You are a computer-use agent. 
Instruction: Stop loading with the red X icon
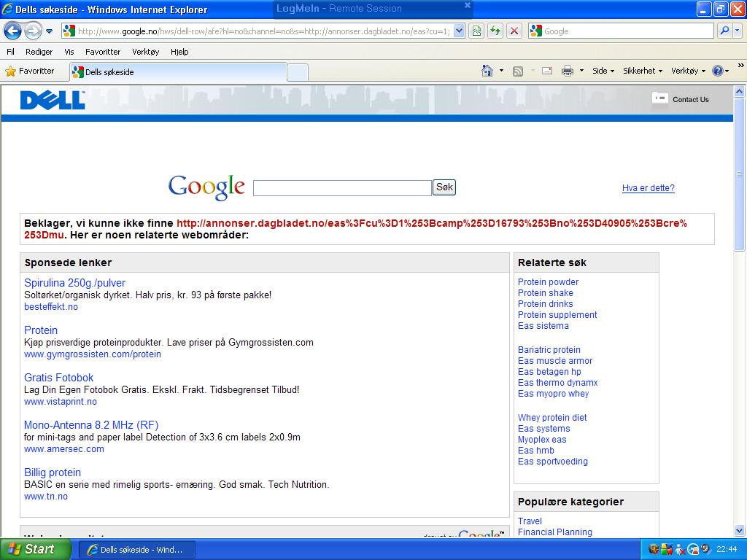coord(514,31)
